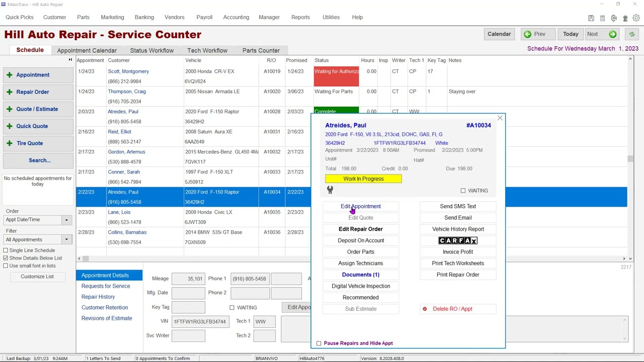Start a new Quote / Estimate
This screenshot has height=362, width=644.
[38, 109]
